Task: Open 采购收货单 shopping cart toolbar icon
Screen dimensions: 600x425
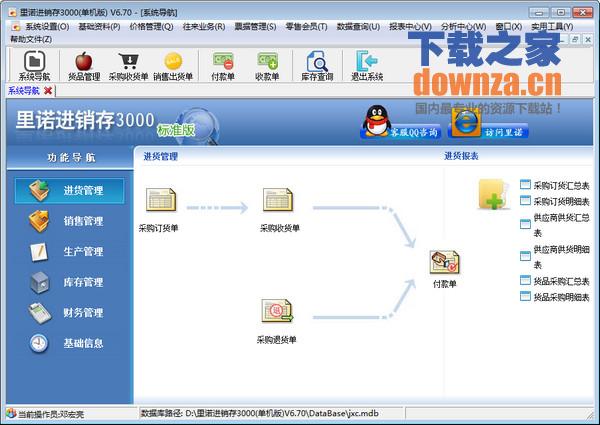Action: (128, 66)
